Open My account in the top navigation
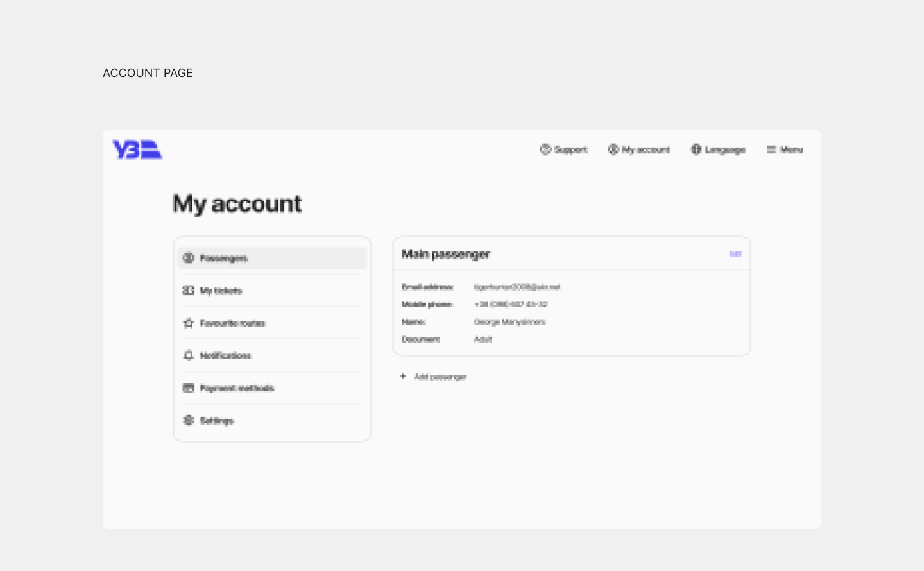This screenshot has width=924, height=571. pos(638,149)
